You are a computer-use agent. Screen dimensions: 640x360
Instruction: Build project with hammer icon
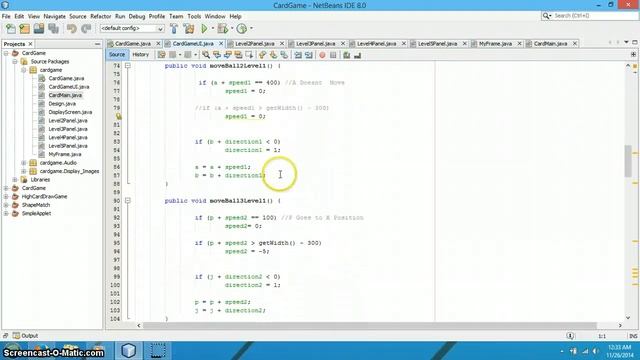click(174, 29)
